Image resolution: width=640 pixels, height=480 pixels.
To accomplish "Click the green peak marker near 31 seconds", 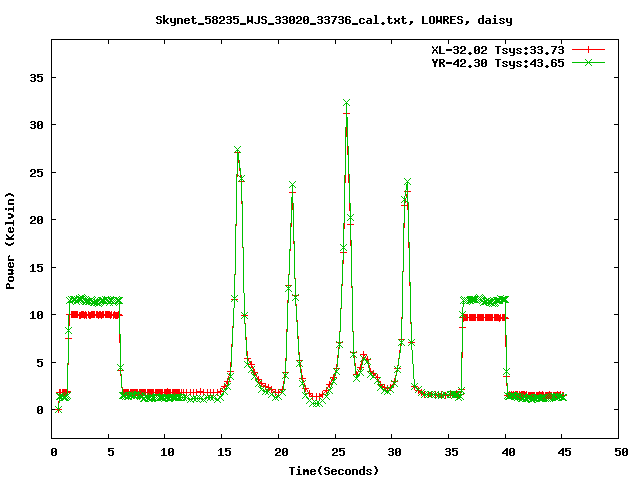I will [407, 181].
